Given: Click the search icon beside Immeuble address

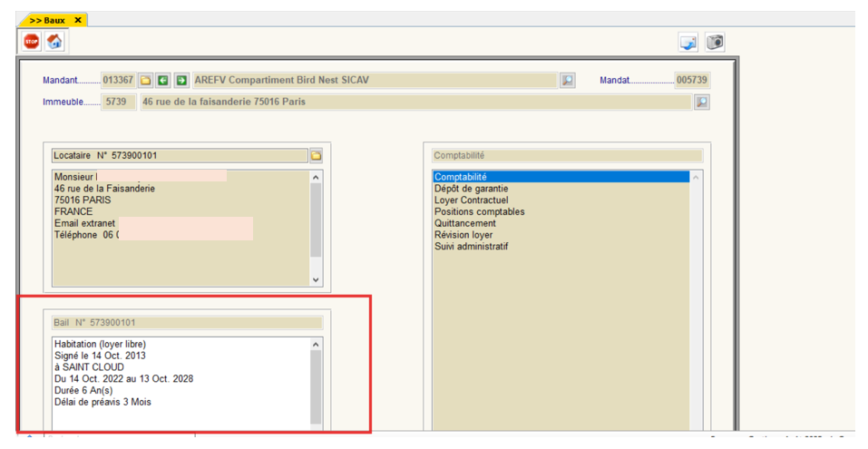Looking at the screenshot, I should coord(701,102).
